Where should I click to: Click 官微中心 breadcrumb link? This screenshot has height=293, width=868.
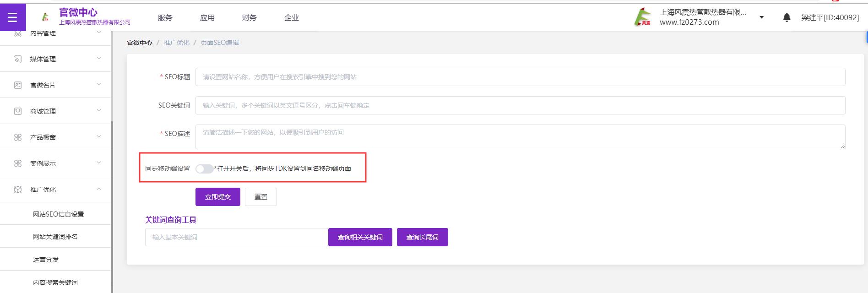tap(140, 43)
